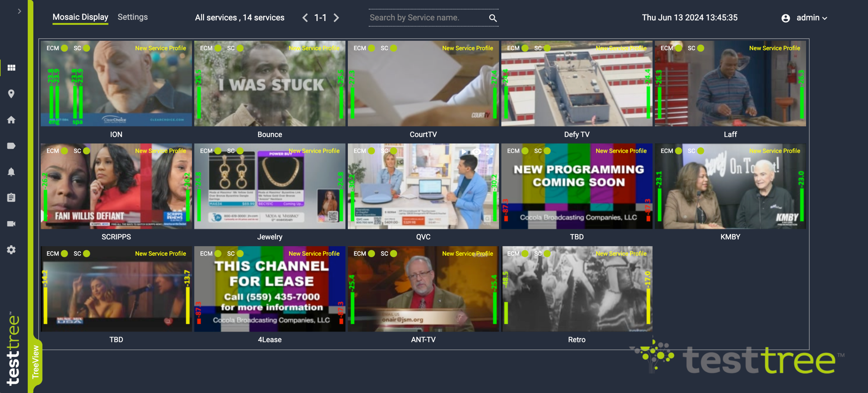
Task: Click the KMBY service name
Action: [x=730, y=237]
